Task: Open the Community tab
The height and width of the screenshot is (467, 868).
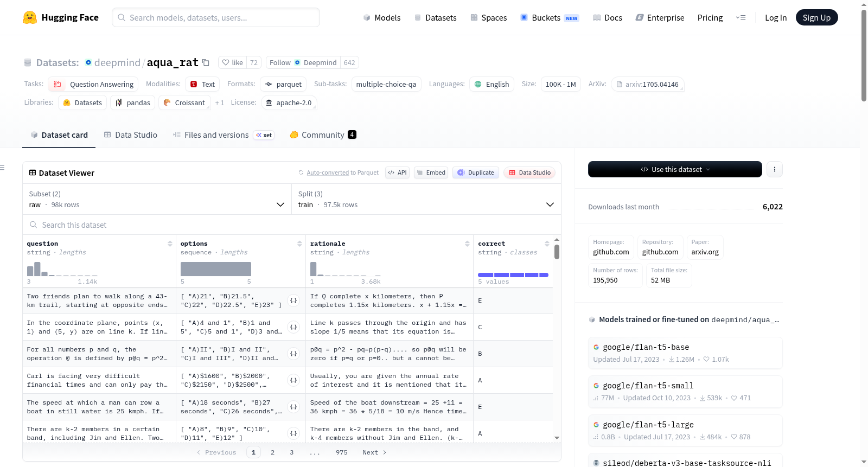Action: coord(323,135)
